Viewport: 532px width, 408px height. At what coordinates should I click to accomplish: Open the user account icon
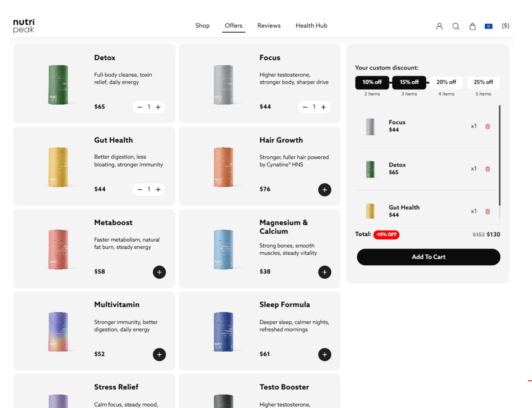pos(439,26)
